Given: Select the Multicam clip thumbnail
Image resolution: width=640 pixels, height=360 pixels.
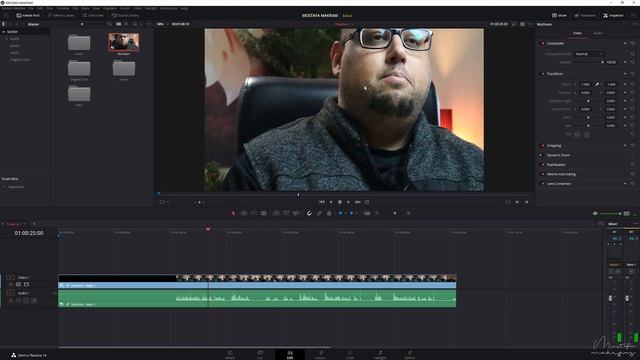Looking at the screenshot, I should click(124, 42).
